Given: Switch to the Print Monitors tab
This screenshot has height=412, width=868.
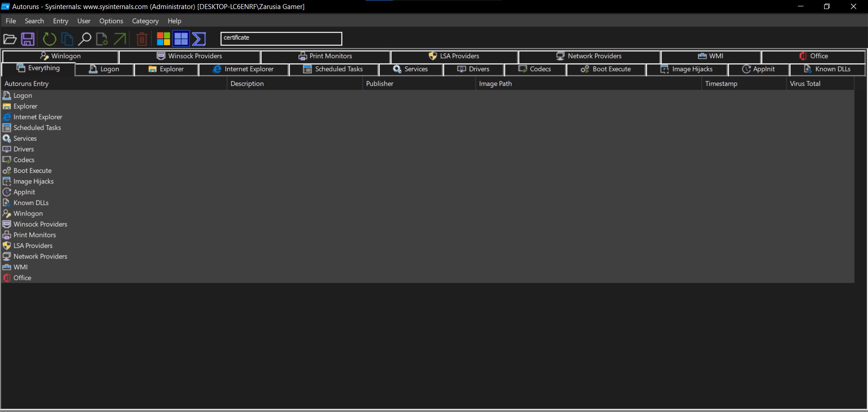Looking at the screenshot, I should point(325,56).
